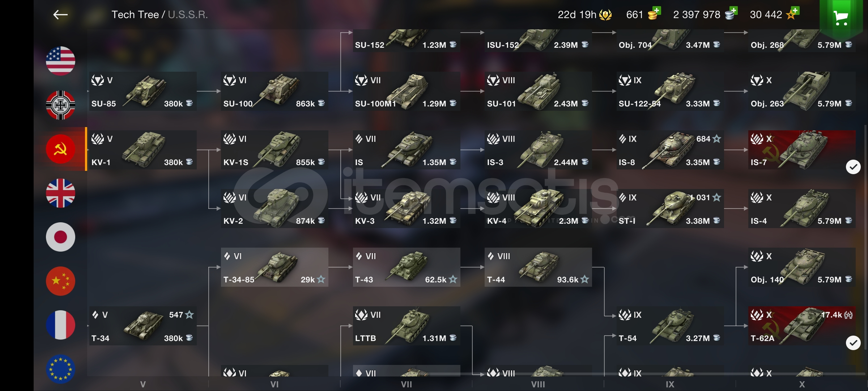Select the China flag nation
This screenshot has width=868, height=391.
[60, 281]
